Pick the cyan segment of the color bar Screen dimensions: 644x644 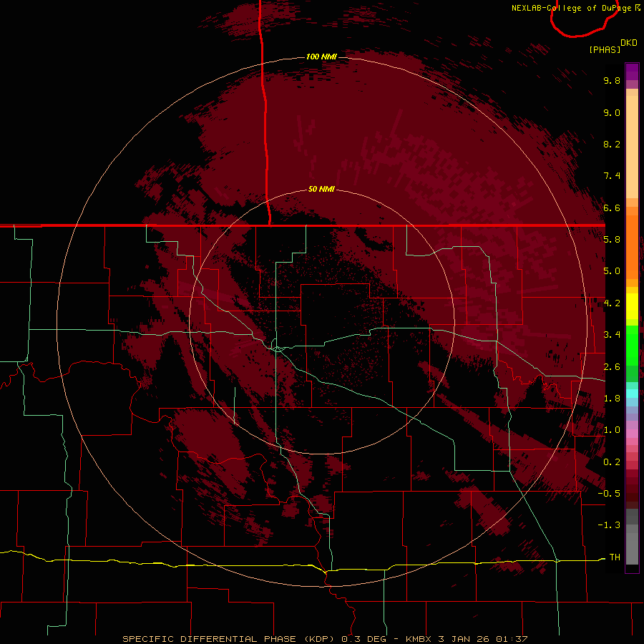point(632,394)
